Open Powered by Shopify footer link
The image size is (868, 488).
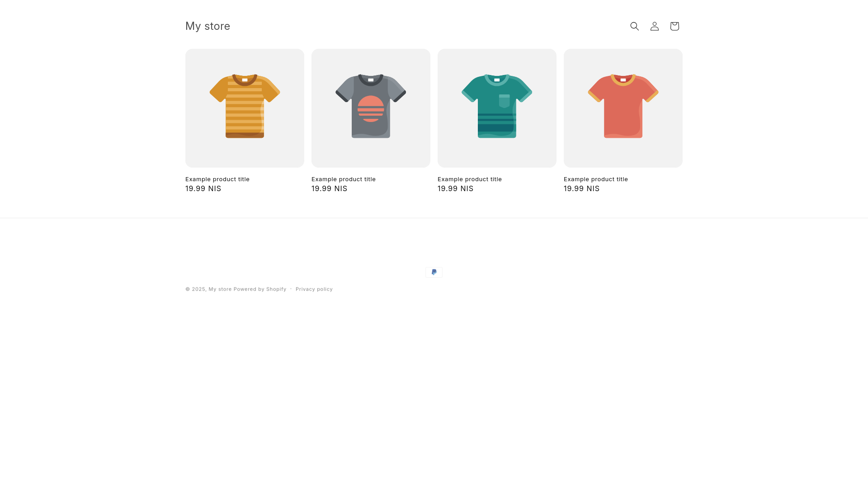[x=260, y=289]
